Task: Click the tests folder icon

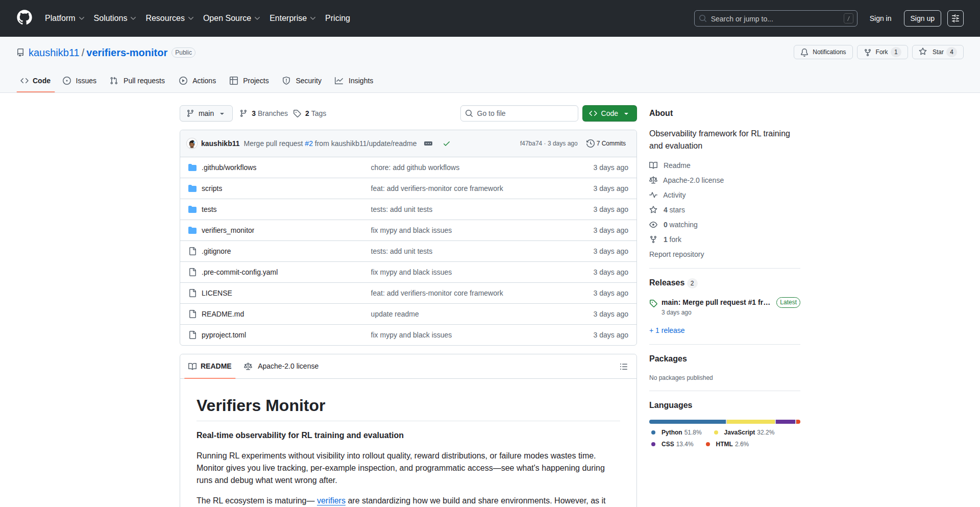Action: (x=192, y=209)
